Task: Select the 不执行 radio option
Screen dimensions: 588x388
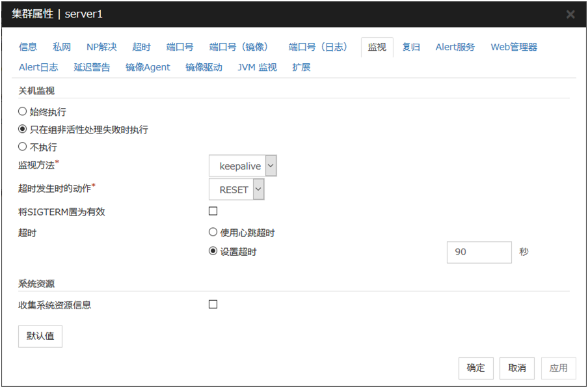Action: [23, 147]
